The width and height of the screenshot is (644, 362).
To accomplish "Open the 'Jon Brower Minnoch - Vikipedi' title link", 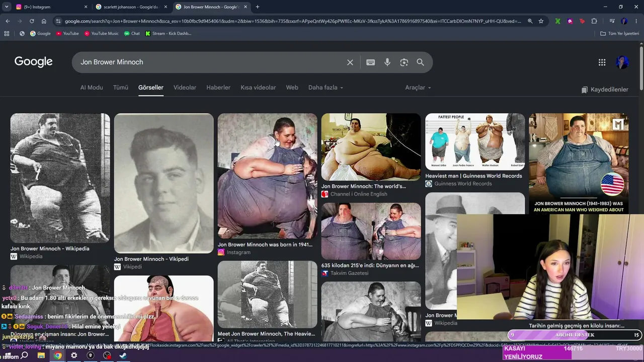I will coord(151,259).
